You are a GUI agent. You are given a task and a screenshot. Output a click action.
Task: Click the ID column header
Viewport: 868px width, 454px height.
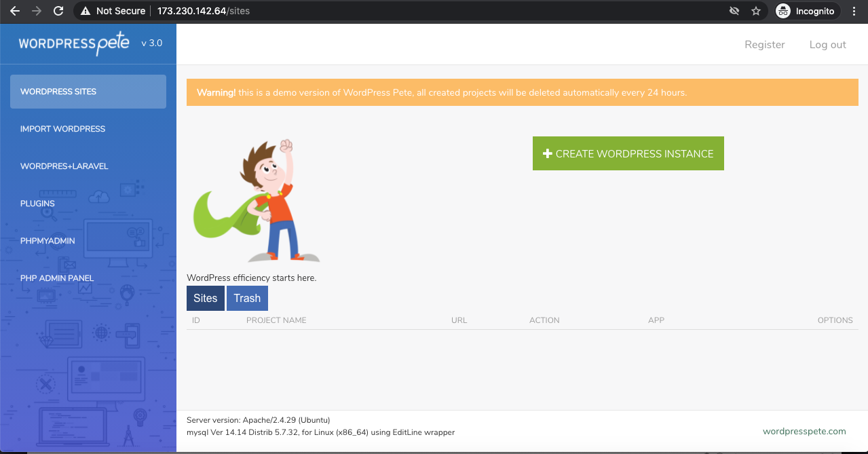pos(196,320)
